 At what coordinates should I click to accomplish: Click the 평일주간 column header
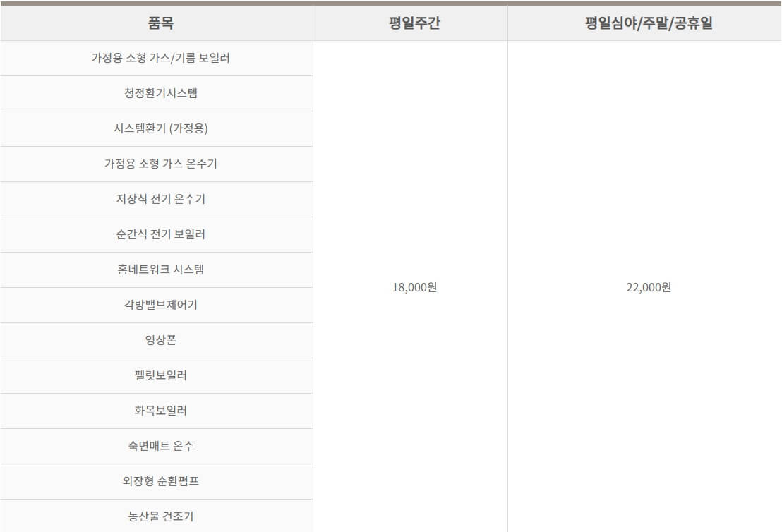pos(409,23)
